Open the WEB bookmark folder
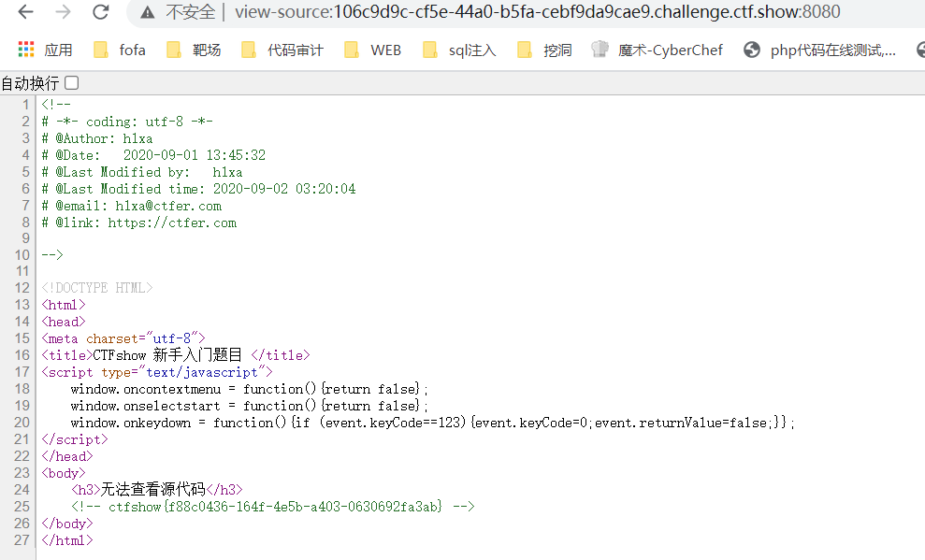 point(373,50)
